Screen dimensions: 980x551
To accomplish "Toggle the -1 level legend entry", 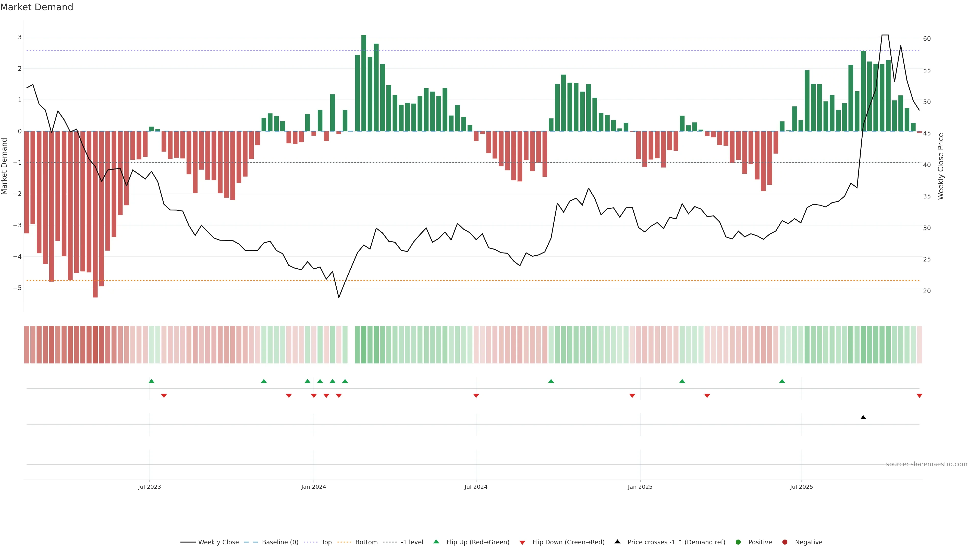I will click(x=412, y=542).
